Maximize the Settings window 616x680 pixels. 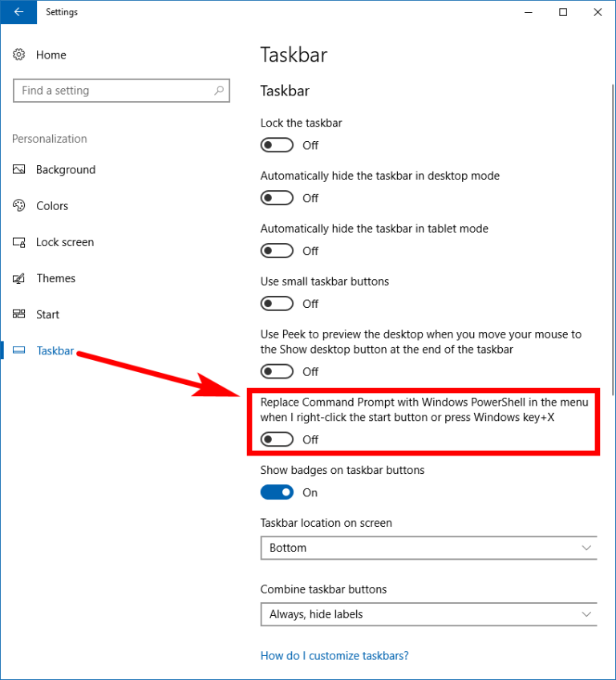(x=563, y=12)
